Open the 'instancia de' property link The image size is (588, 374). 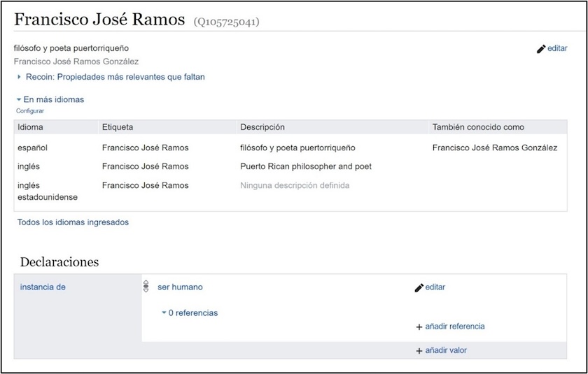click(x=43, y=287)
